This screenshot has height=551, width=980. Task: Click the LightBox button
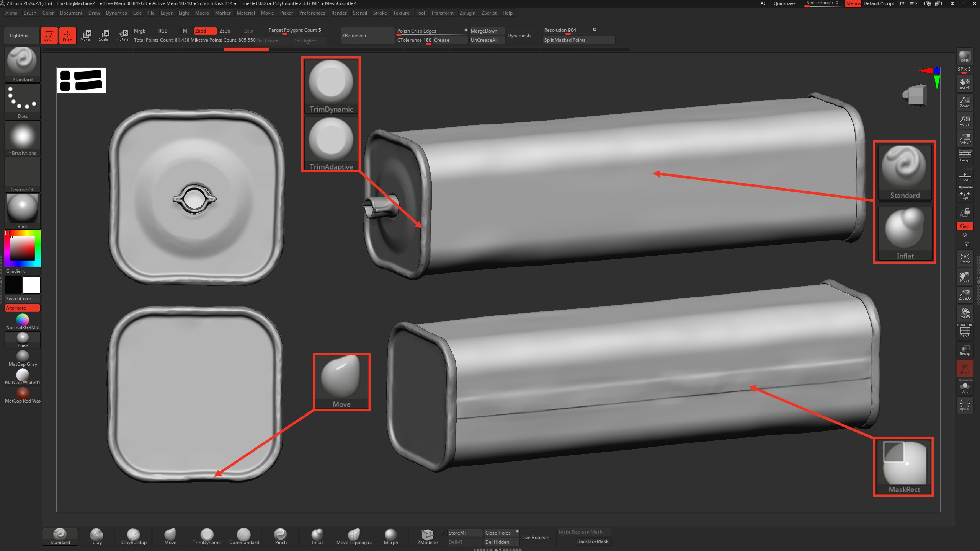tap(22, 36)
